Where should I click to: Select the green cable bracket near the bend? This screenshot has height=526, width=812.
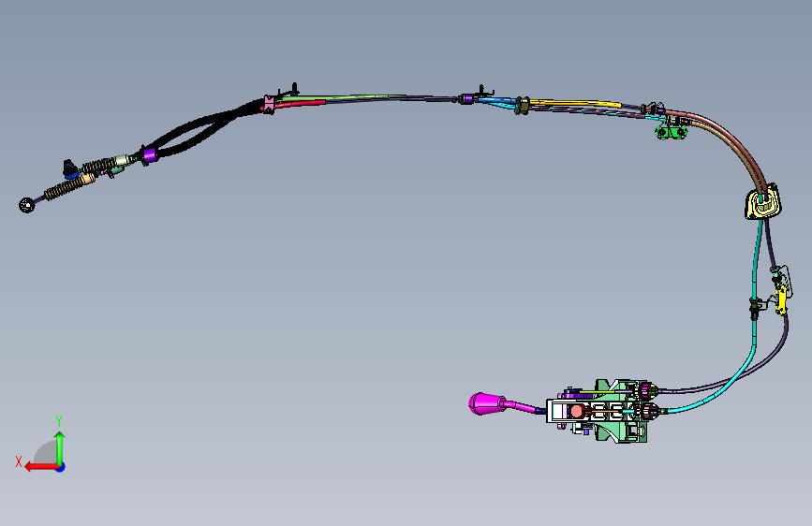coord(672,133)
